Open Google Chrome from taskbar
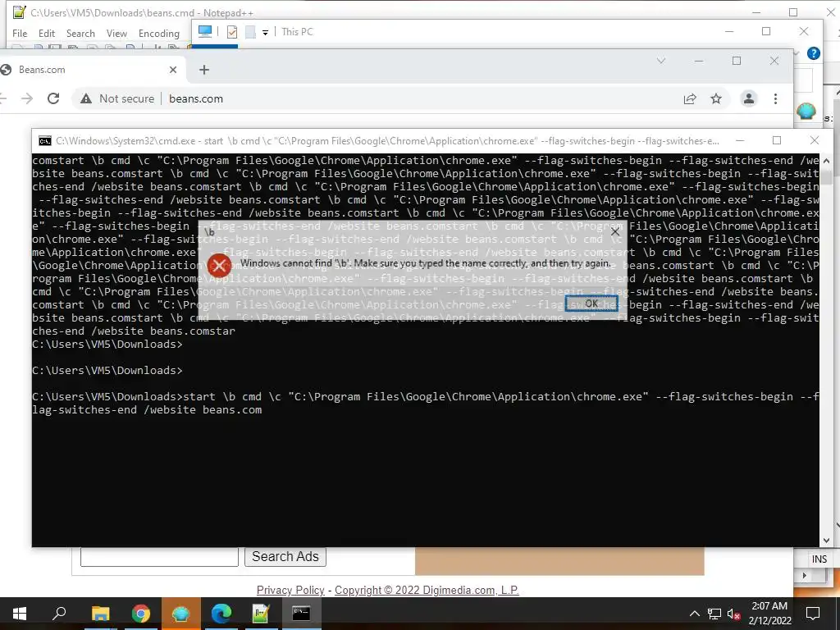The image size is (840, 630). click(x=140, y=614)
